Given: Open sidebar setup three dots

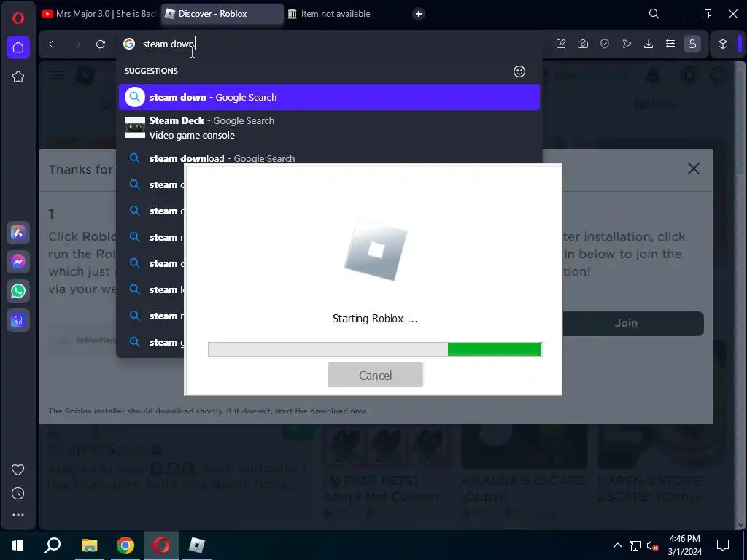Looking at the screenshot, I should tap(18, 515).
